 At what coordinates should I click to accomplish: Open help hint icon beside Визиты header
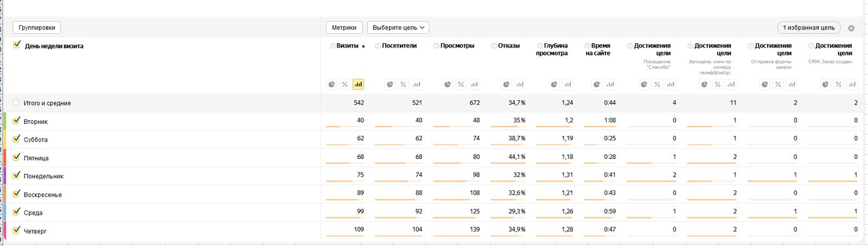pyautogui.click(x=333, y=46)
